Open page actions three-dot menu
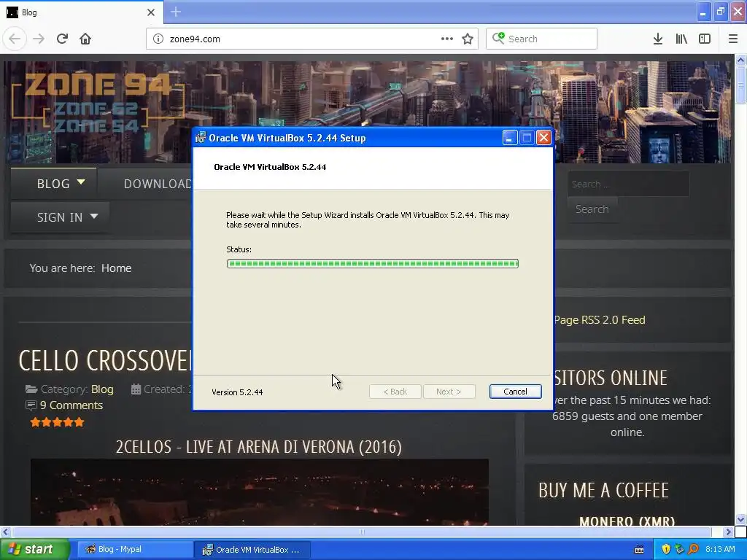Viewport: 747px width, 560px height. click(447, 39)
